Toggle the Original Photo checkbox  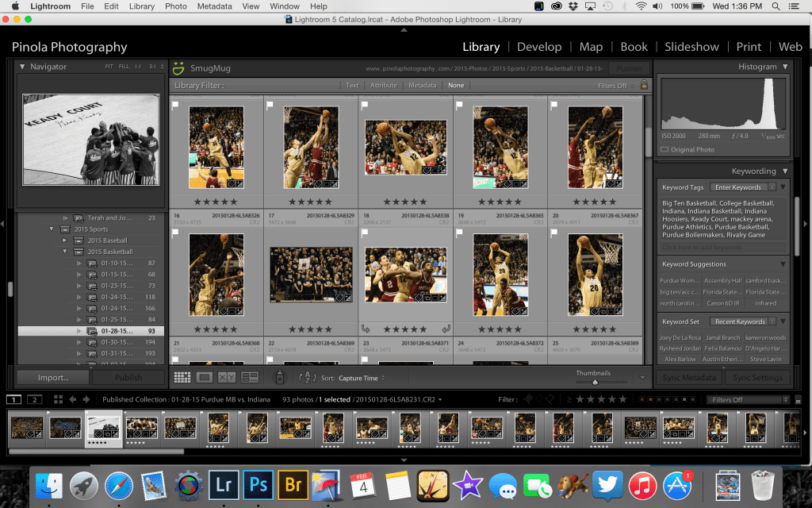click(665, 149)
